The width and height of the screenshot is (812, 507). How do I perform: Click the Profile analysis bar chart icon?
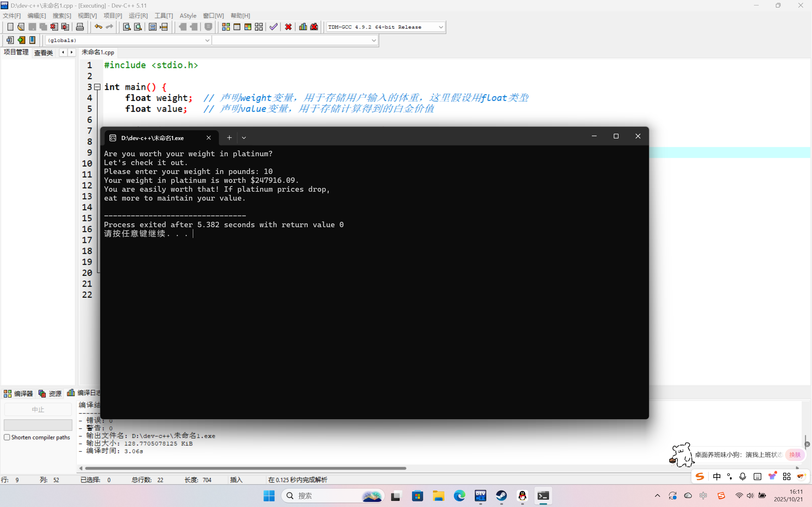(x=303, y=27)
